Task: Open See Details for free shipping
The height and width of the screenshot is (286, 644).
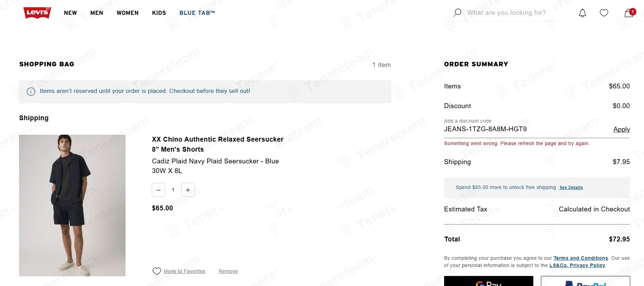Action: (571, 188)
